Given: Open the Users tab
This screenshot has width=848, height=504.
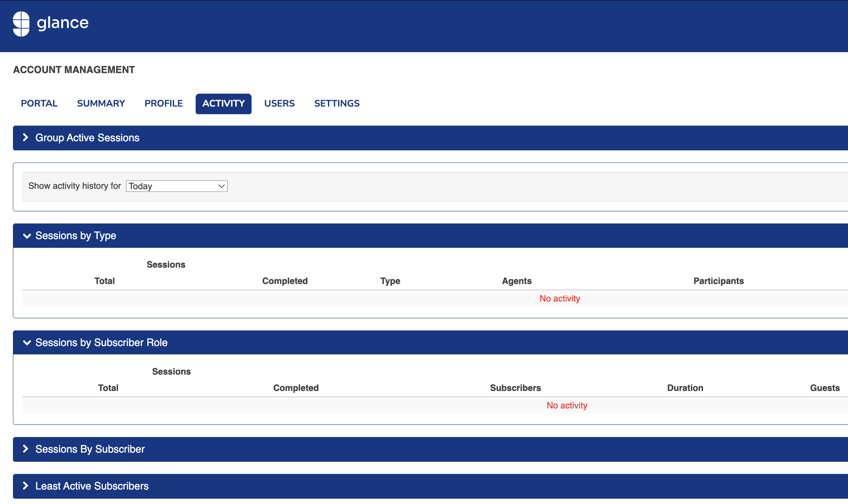Looking at the screenshot, I should [279, 104].
